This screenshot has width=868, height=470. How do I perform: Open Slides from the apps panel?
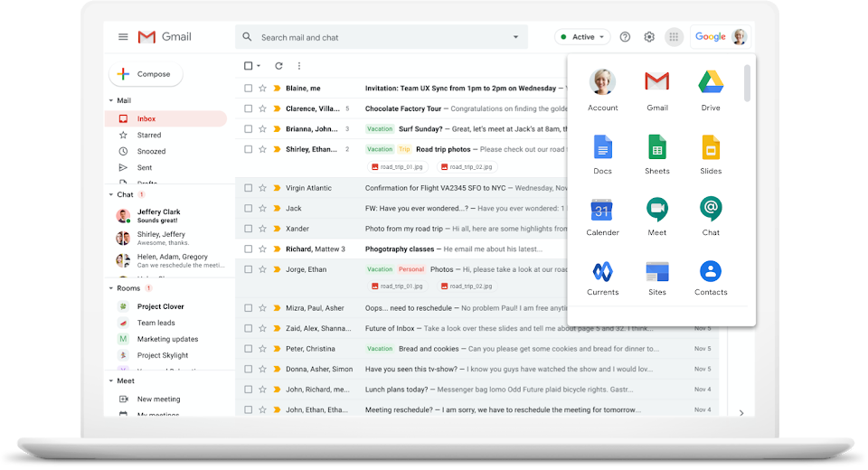[x=711, y=155]
